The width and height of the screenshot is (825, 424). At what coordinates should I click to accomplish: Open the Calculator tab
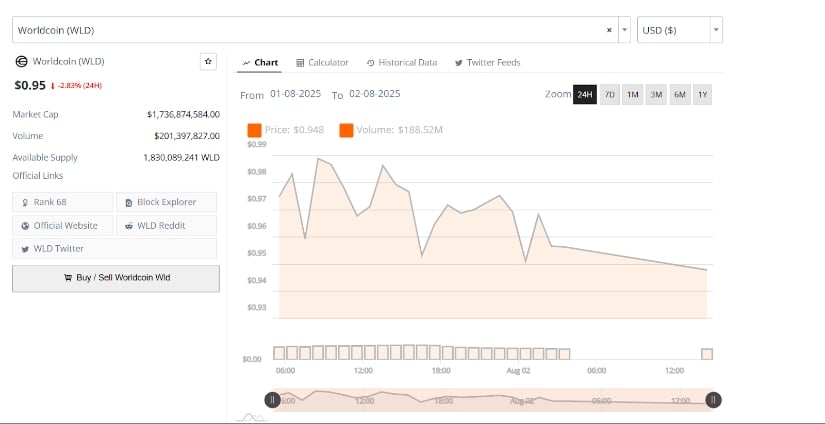[x=322, y=63]
